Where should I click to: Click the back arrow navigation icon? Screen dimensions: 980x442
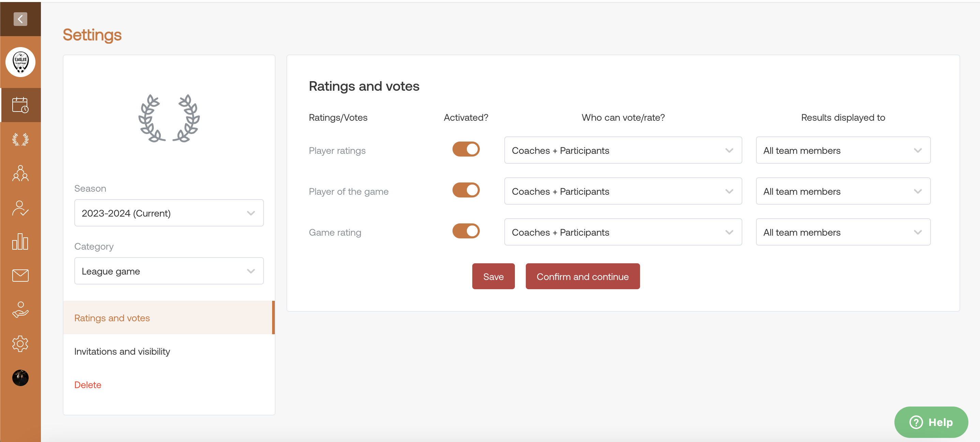20,18
